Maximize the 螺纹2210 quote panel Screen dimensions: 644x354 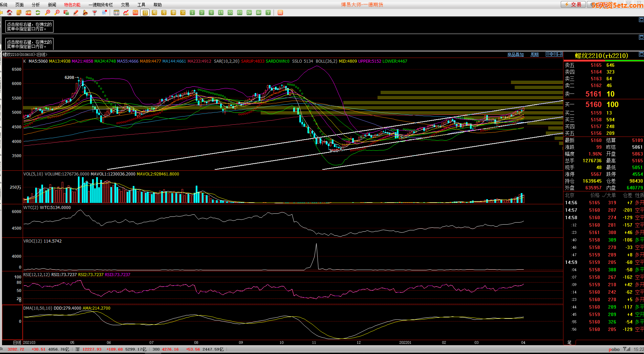(641, 54)
